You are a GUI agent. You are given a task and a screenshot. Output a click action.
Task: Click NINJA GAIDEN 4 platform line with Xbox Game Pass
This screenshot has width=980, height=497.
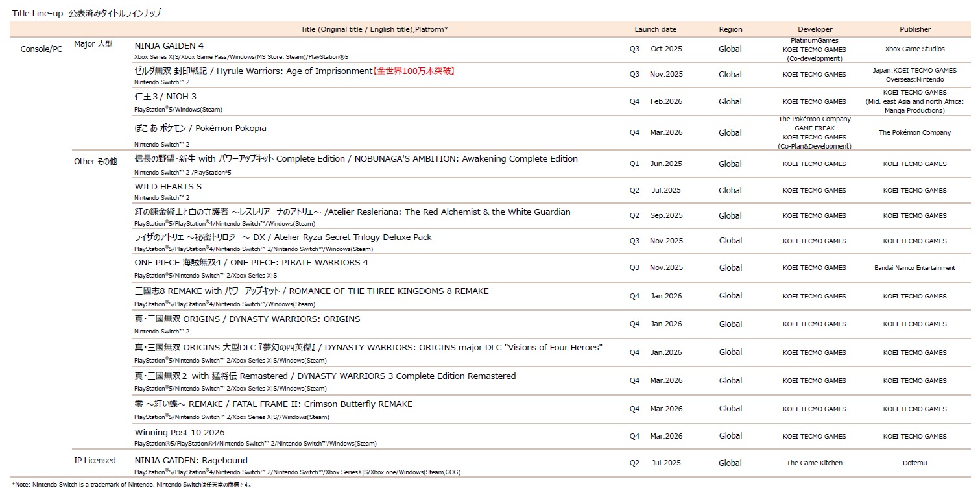click(x=241, y=58)
